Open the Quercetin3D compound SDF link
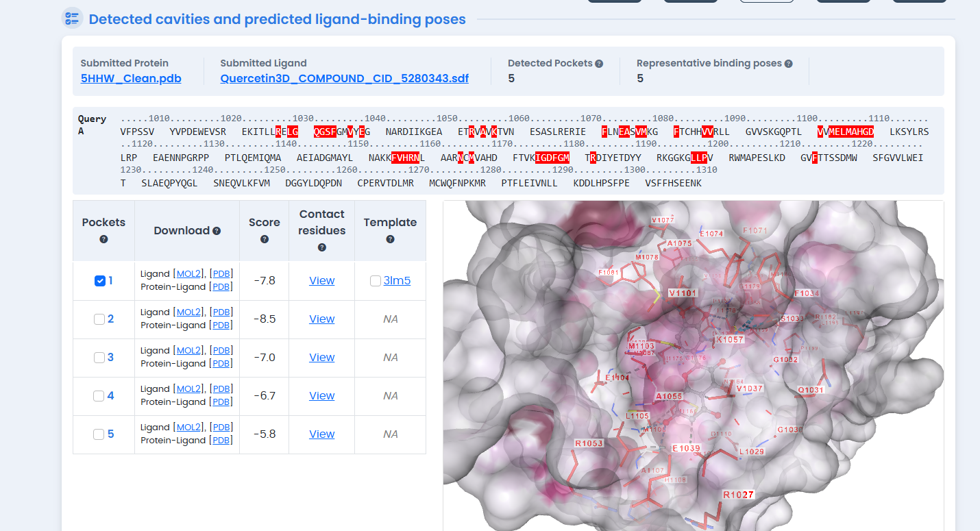Screen dimensions: 980x531 pos(344,78)
